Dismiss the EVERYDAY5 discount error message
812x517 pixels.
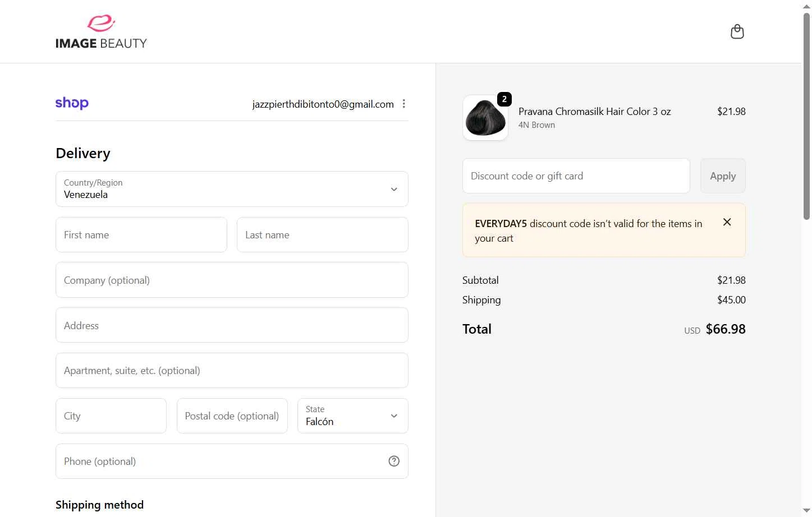pyautogui.click(x=727, y=222)
